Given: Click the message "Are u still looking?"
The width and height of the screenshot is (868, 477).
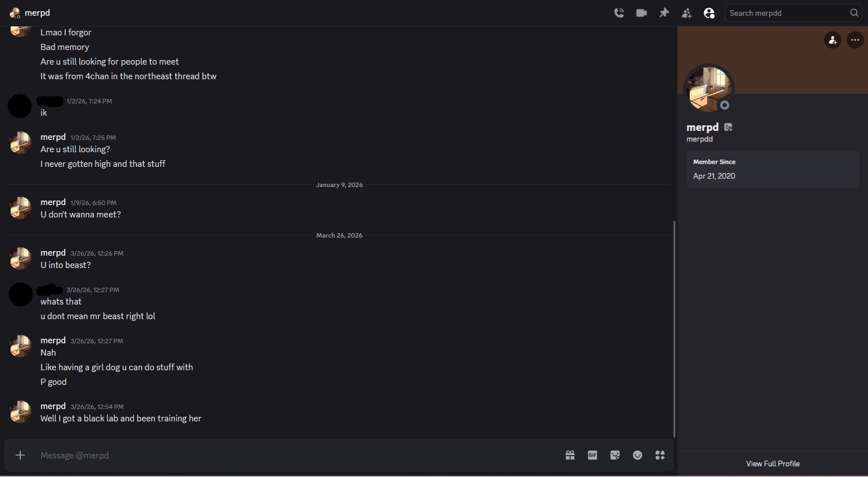Looking at the screenshot, I should pyautogui.click(x=75, y=149).
